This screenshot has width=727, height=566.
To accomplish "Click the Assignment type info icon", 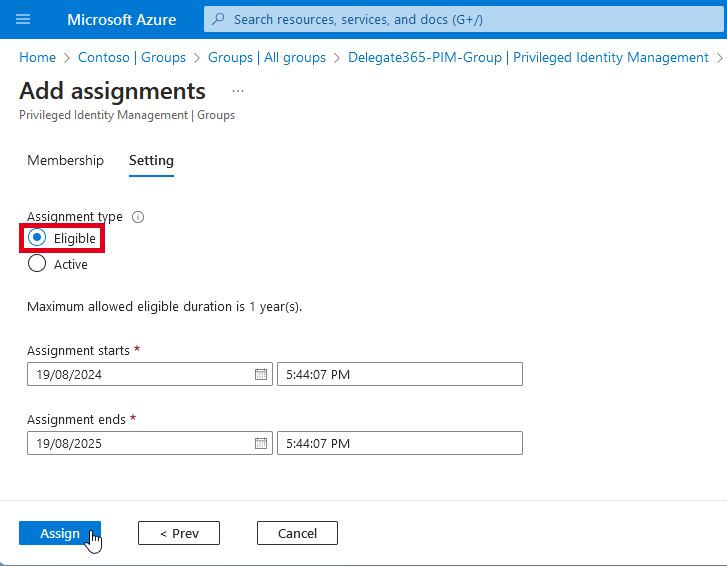I will pos(138,217).
